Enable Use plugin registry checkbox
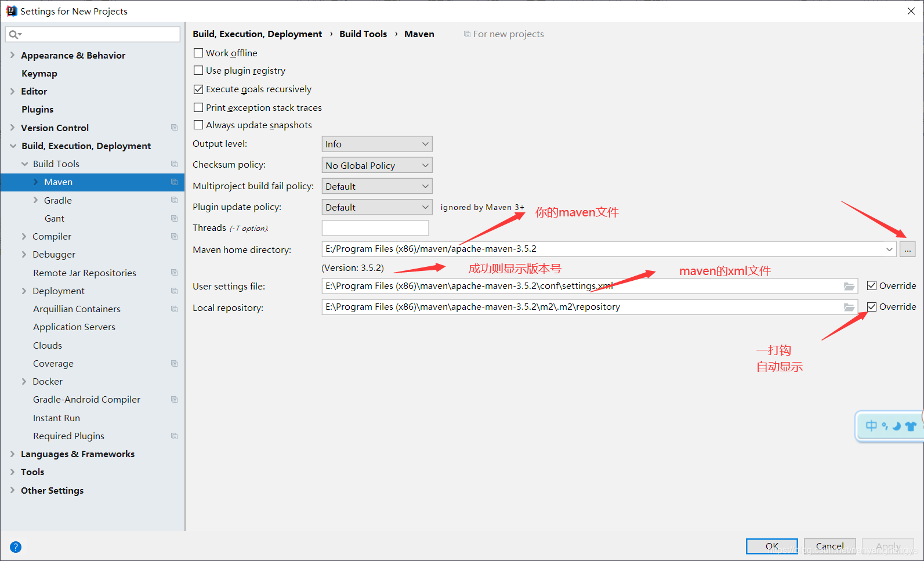The height and width of the screenshot is (561, 924). [x=198, y=70]
